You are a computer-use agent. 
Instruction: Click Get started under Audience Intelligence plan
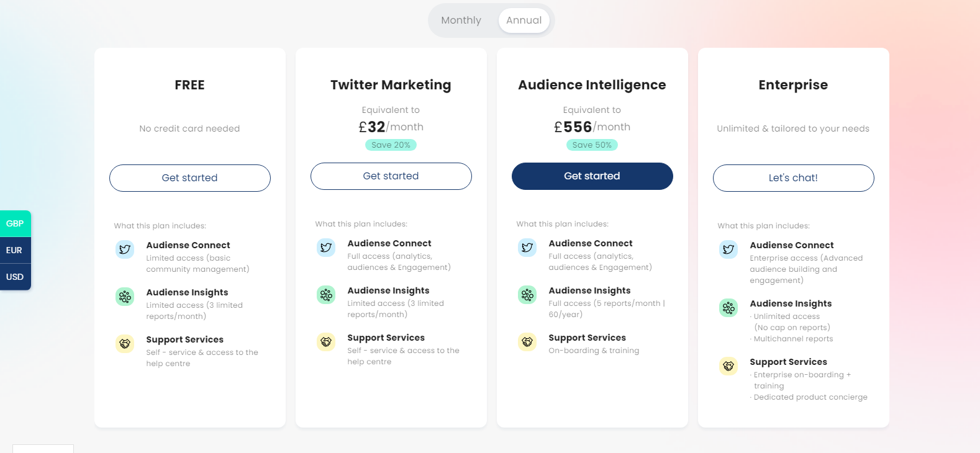click(x=592, y=176)
